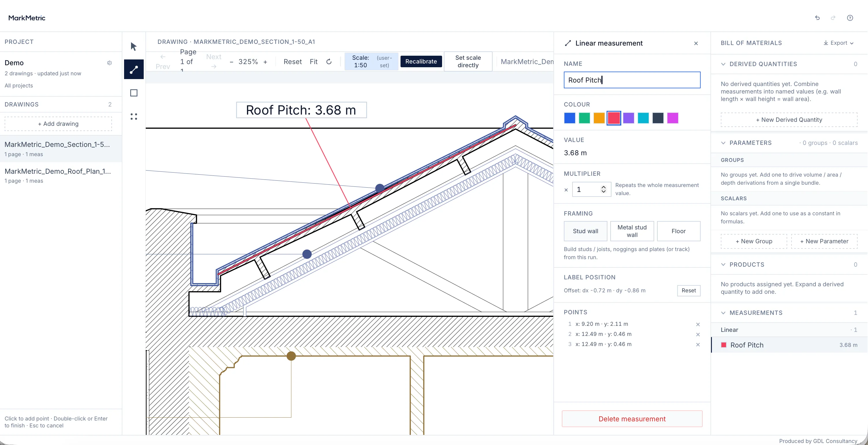Image resolution: width=868 pixels, height=445 pixels.
Task: Click the New Group button
Action: click(x=754, y=242)
